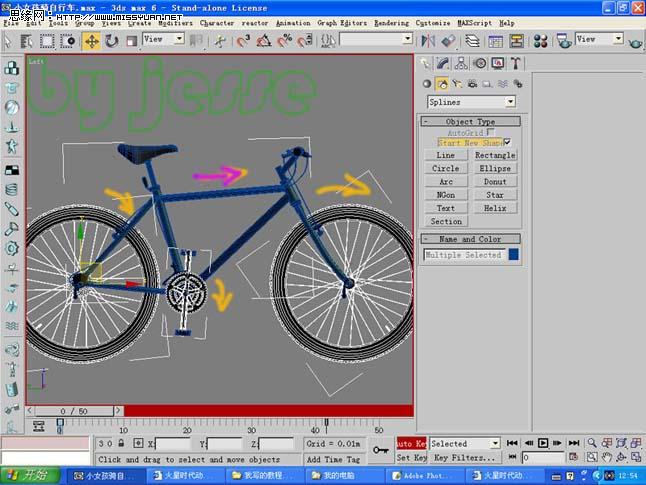Image resolution: width=646 pixels, height=485 pixels.
Task: Switch to Create panel tab
Action: (424, 63)
